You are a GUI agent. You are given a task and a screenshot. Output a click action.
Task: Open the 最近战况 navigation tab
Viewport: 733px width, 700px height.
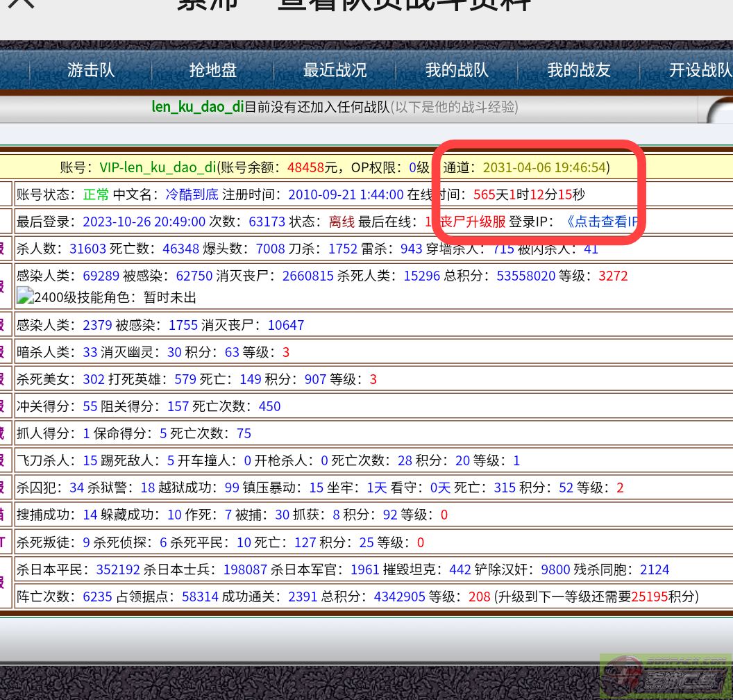(335, 70)
